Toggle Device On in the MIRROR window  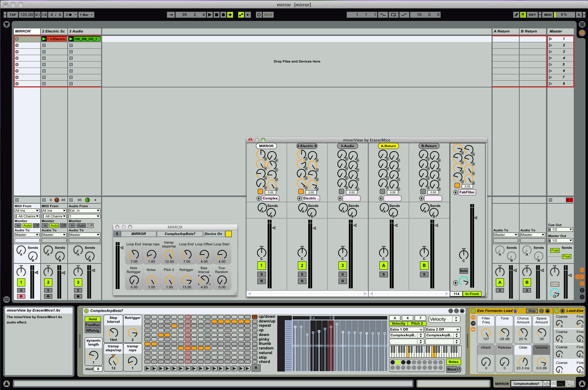[229, 234]
